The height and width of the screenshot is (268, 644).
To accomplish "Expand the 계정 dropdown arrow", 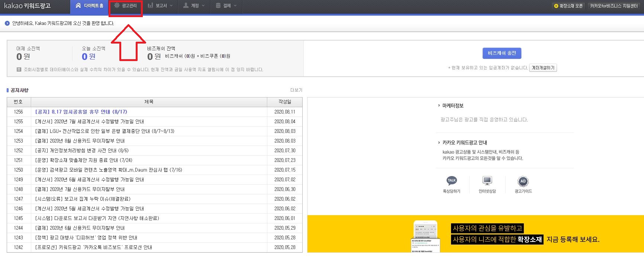I will (203, 6).
